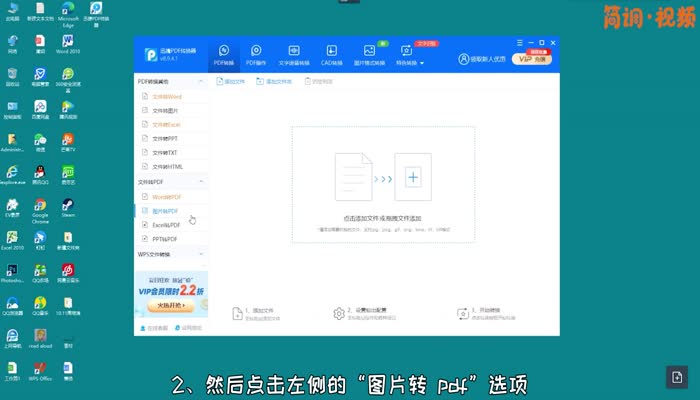Screen dimensions: 700x400
Task: Collapse the 文件转PDF sidebar section
Action: point(203,183)
